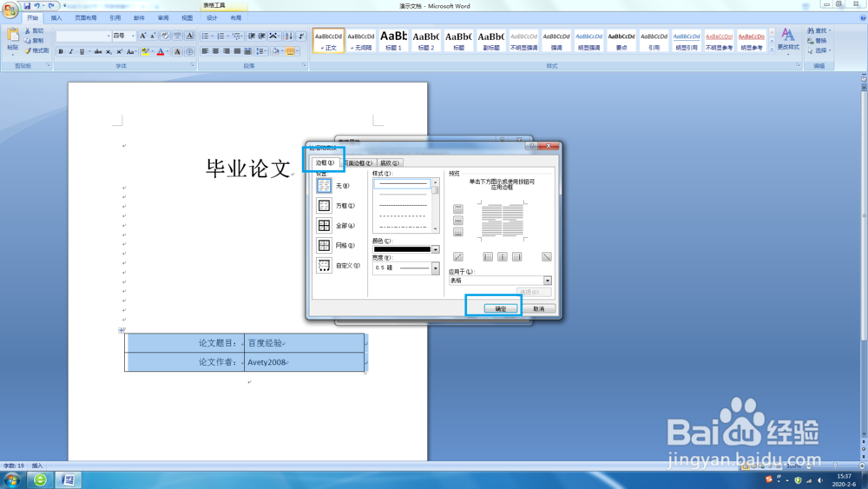Open Font dialog launcher
Viewport: 868px width, 489px height.
[x=193, y=65]
